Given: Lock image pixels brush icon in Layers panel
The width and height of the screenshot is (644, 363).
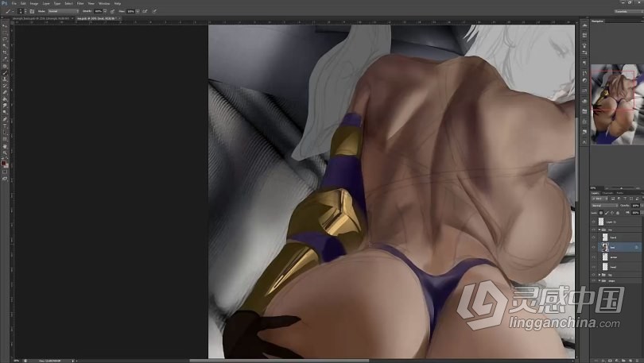Looking at the screenshot, I should click(607, 213).
